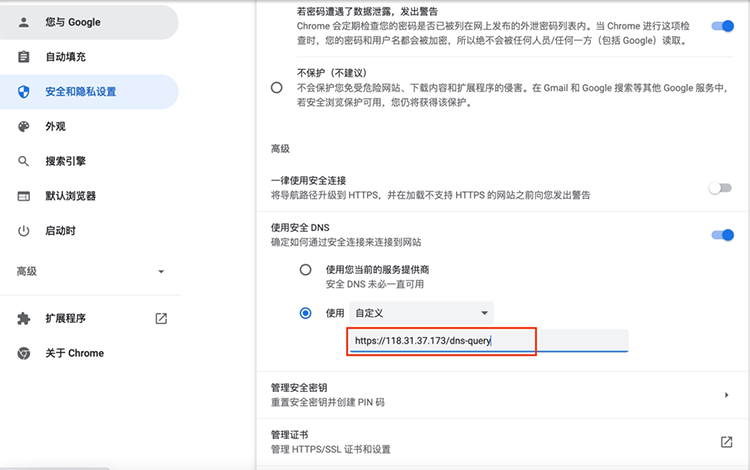Click the 安全 DNS 未必一直可用 description text

pos(375,284)
